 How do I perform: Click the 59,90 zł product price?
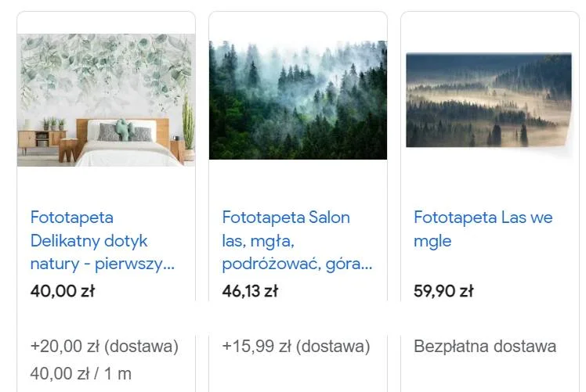[443, 291]
